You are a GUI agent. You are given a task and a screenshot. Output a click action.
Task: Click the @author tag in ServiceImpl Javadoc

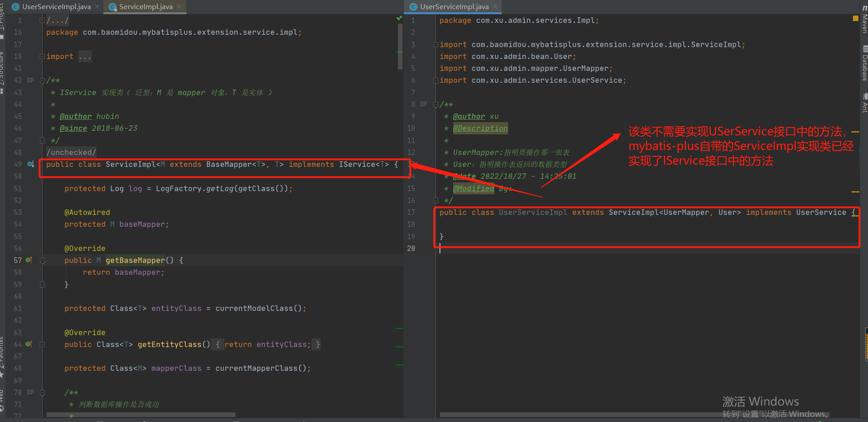tap(75, 116)
